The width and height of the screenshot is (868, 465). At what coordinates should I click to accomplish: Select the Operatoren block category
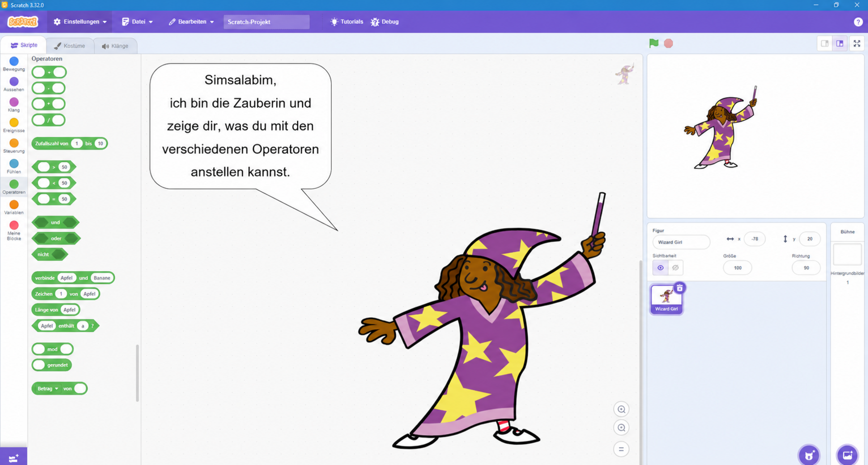[14, 187]
